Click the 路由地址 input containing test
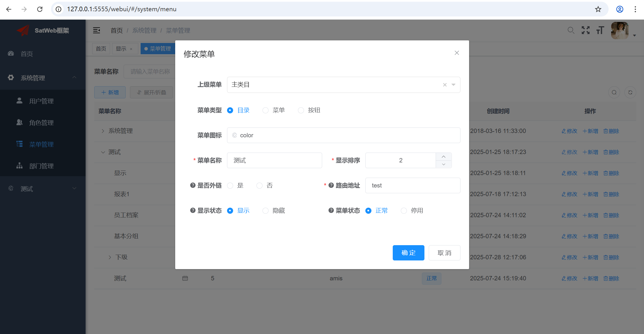The image size is (644, 334). (412, 185)
